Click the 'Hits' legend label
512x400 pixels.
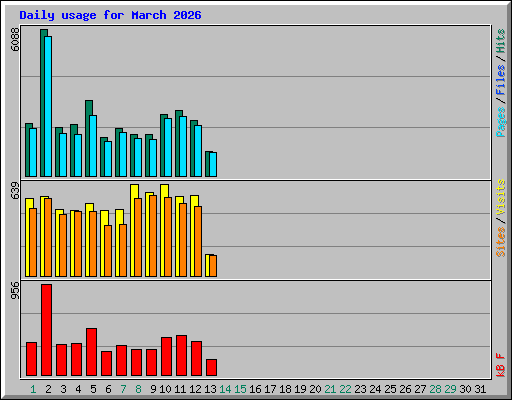click(501, 41)
